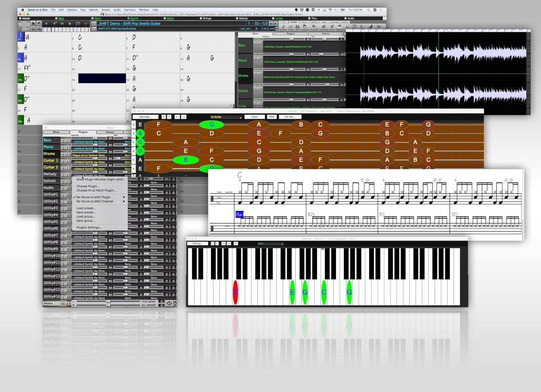Screen dimensions: 541x392
Task: Mute the Bass track in Mixer window
Action: point(62,141)
